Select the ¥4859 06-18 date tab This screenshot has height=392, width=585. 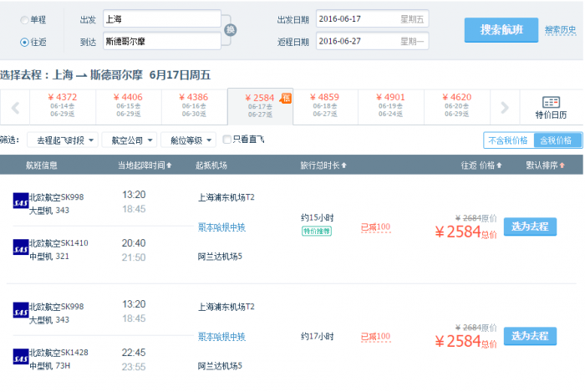click(325, 105)
